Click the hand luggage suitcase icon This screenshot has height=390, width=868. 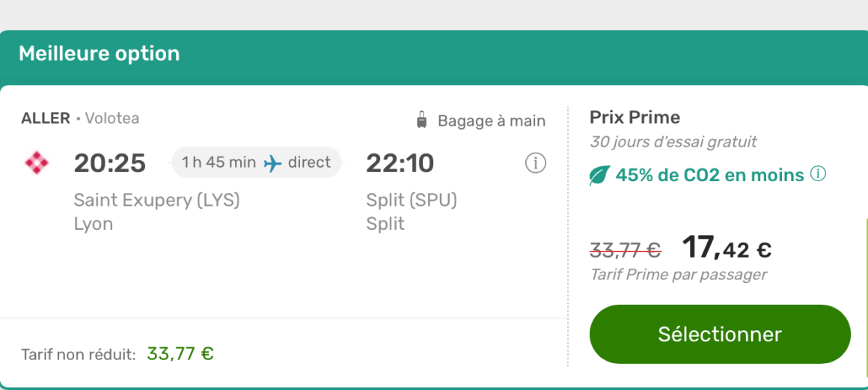point(422,121)
